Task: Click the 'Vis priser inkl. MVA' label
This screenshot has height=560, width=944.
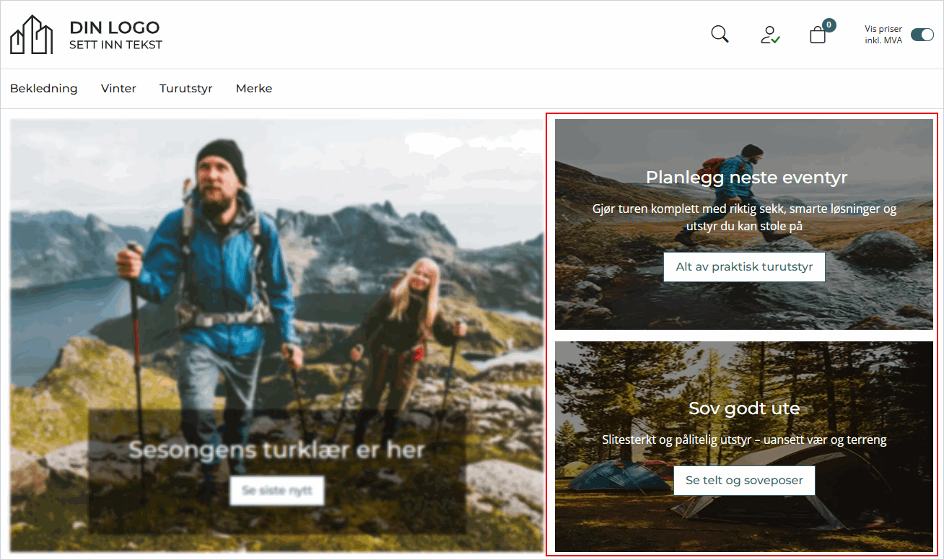Action: coord(883,35)
